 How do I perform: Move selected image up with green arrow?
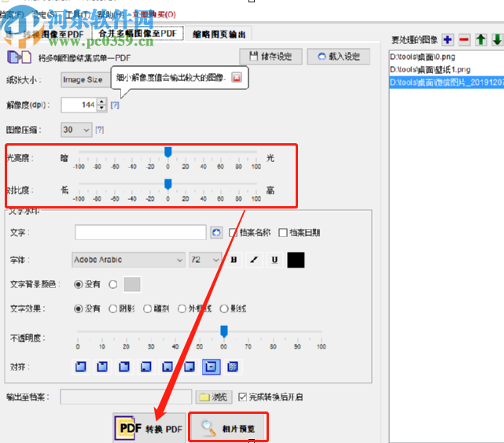click(481, 40)
